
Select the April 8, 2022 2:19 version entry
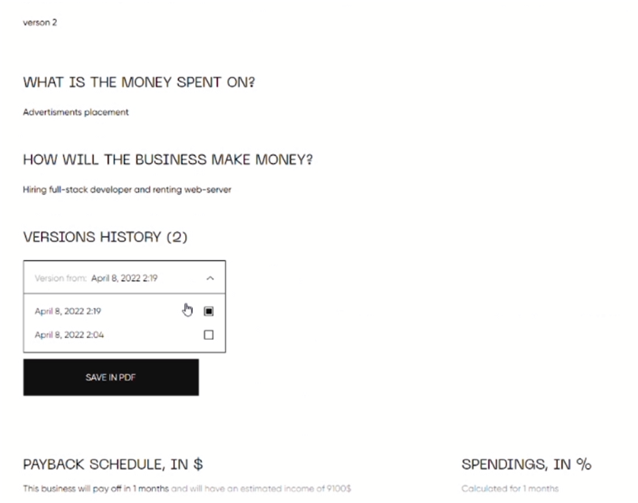(x=66, y=311)
